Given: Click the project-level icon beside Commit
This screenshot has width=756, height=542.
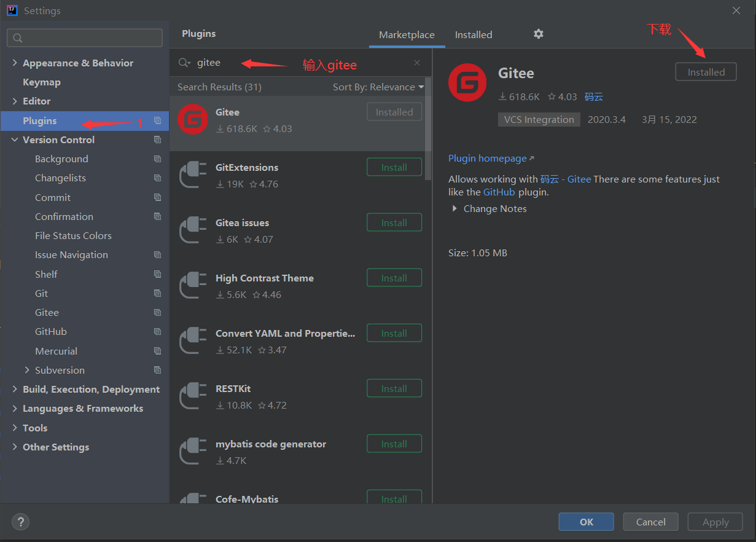Looking at the screenshot, I should [158, 197].
